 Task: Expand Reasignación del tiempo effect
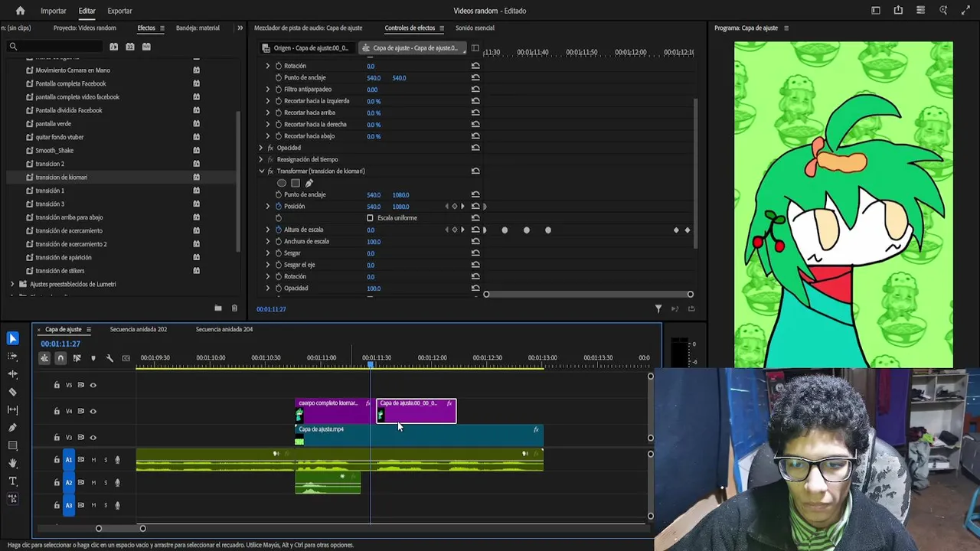261,159
